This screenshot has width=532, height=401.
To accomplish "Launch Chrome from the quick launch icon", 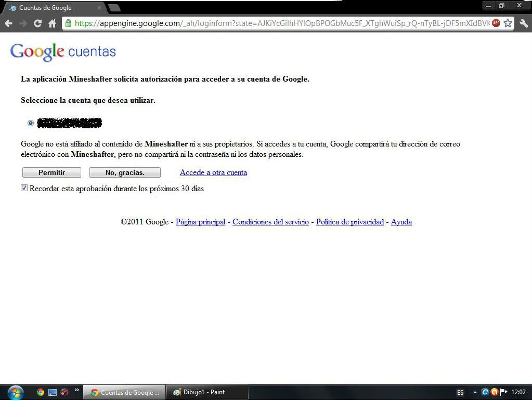I will click(41, 392).
